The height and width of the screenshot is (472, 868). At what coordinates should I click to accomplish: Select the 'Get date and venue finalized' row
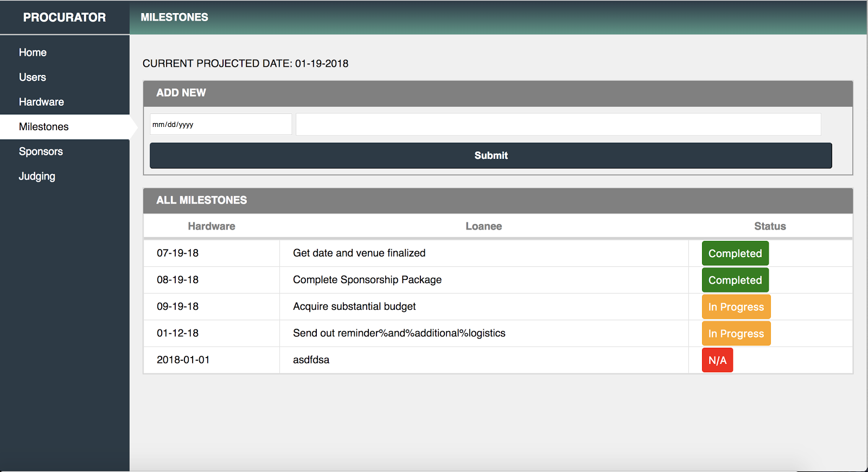(359, 253)
